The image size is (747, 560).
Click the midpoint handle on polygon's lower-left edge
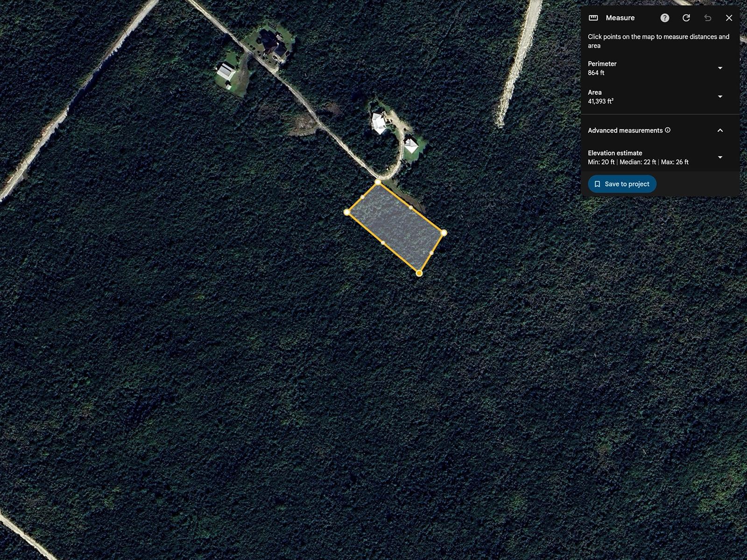click(x=383, y=243)
